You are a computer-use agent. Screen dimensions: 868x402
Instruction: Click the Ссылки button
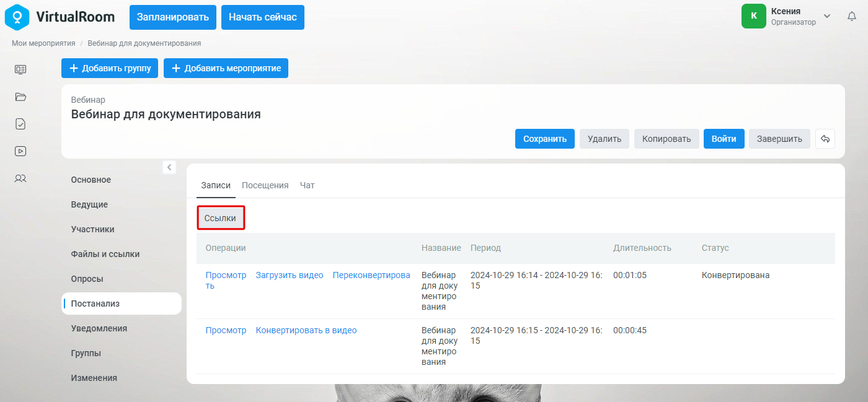(220, 218)
